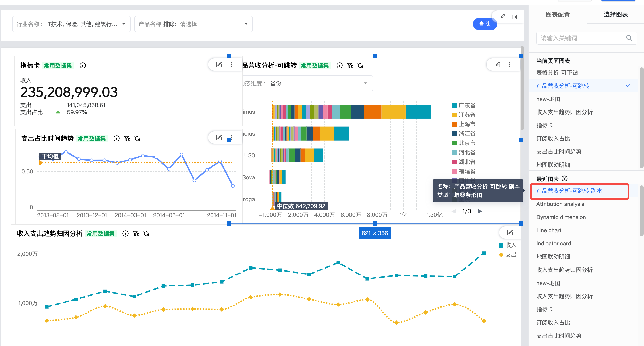Toggle 支出 legend in trend chart

507,255
